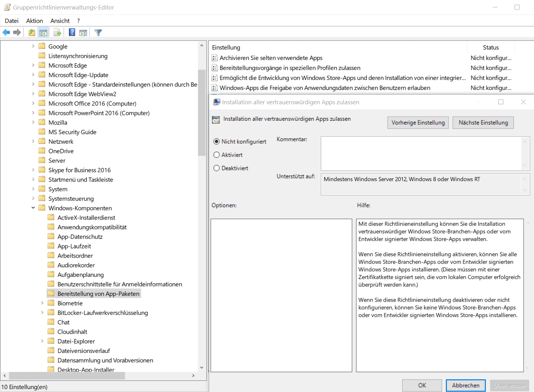The height and width of the screenshot is (392, 534).
Task: Toggle the action pane toolbar icon
Action: pos(83,32)
